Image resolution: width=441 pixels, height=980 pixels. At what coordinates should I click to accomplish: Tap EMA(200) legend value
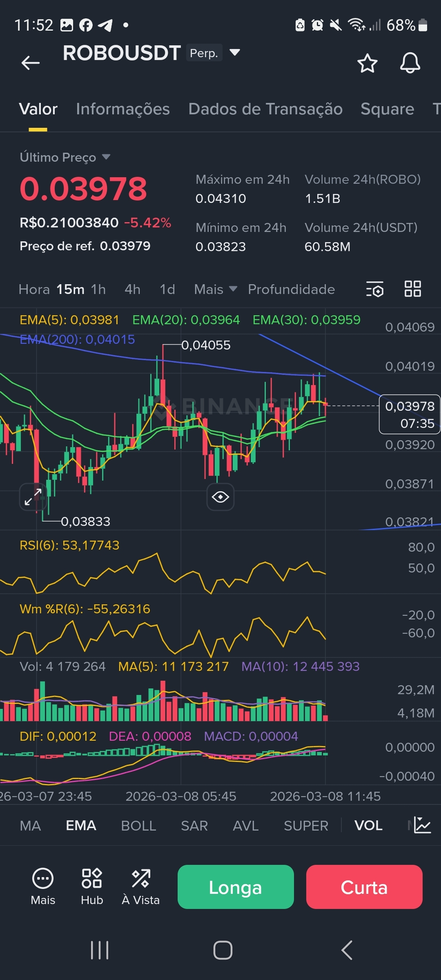click(77, 339)
